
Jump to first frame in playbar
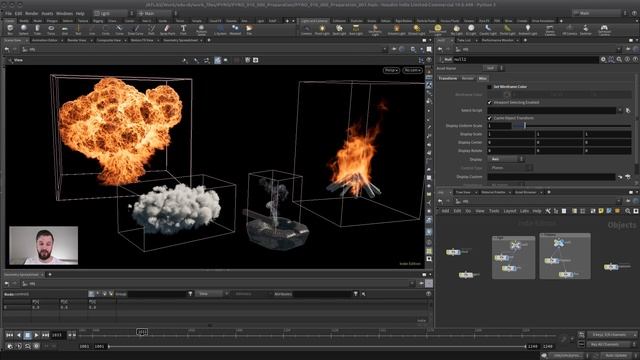tap(9, 335)
